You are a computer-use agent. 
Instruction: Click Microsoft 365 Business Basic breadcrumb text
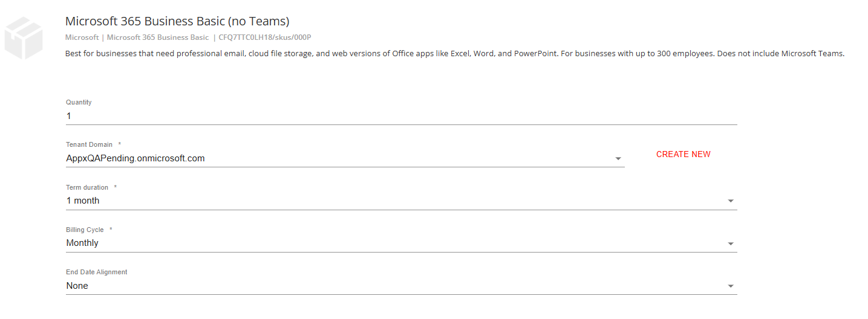(x=158, y=37)
